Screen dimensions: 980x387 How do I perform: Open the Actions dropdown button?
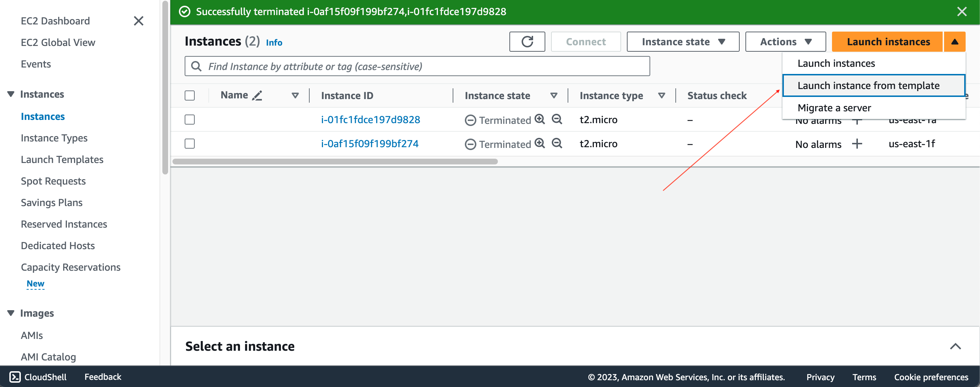[x=785, y=41]
